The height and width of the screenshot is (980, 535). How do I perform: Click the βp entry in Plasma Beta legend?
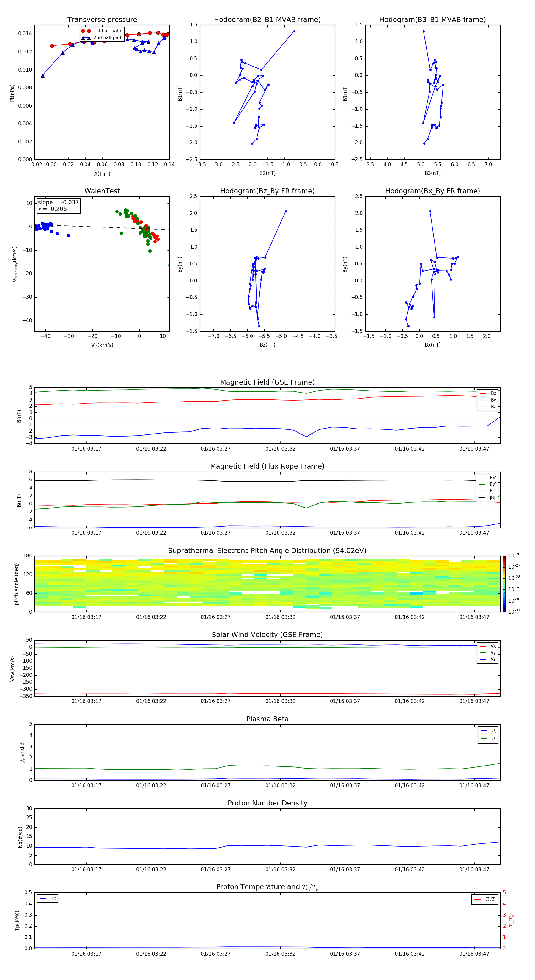click(x=489, y=731)
